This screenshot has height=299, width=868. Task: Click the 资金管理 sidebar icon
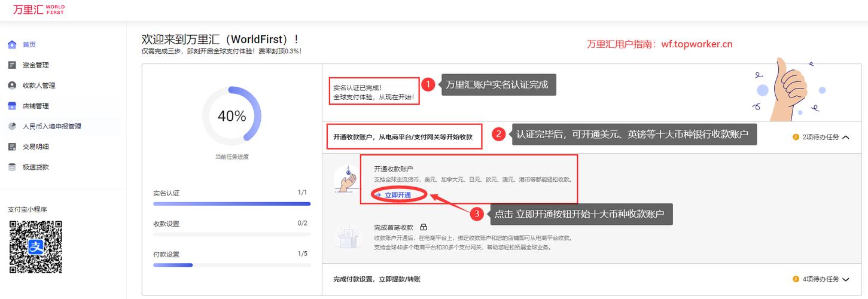(12, 65)
